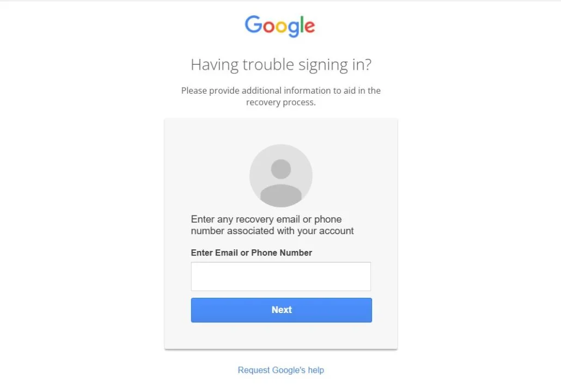Click the red letter o in Google logo
The width and height of the screenshot is (561, 392).
(x=269, y=27)
